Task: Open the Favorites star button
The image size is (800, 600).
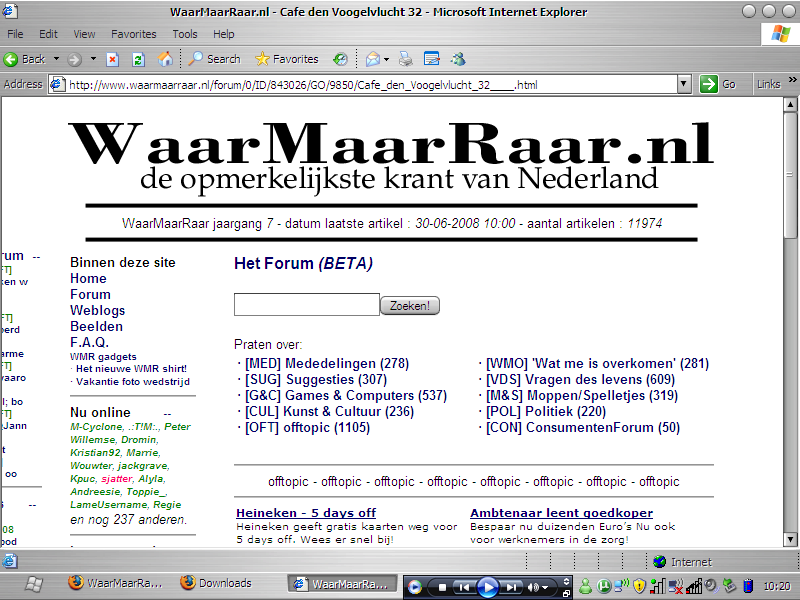Action: 286,59
